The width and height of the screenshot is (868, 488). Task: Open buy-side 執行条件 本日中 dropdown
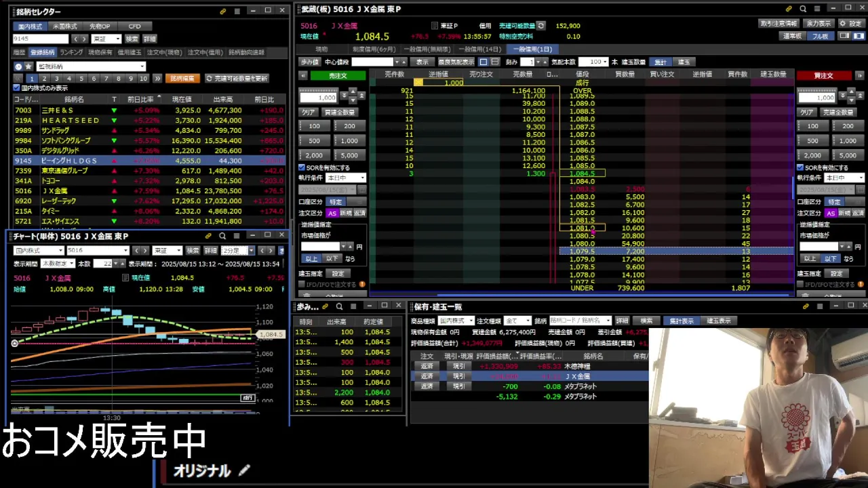(844, 178)
